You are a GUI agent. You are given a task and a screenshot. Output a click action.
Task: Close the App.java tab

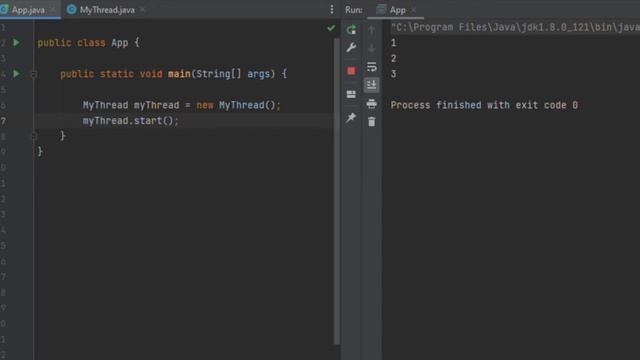tap(53, 9)
